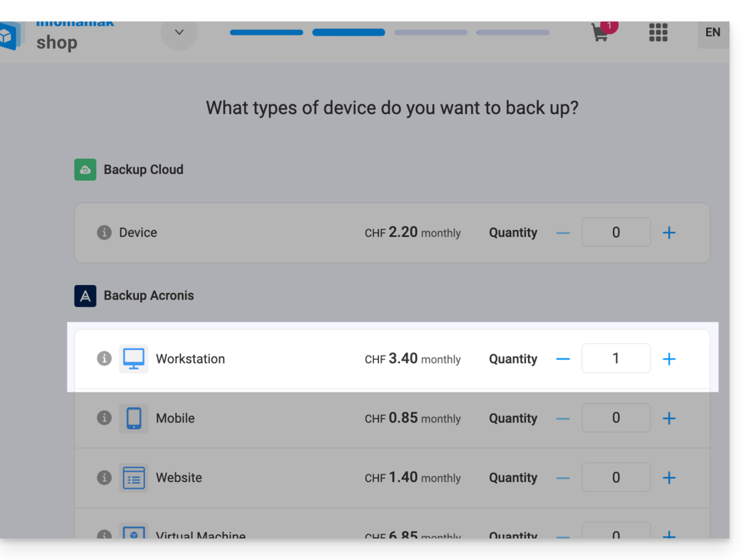Click the Workstation monitor icon
Viewport: 751px width, 560px height.
coord(133,359)
